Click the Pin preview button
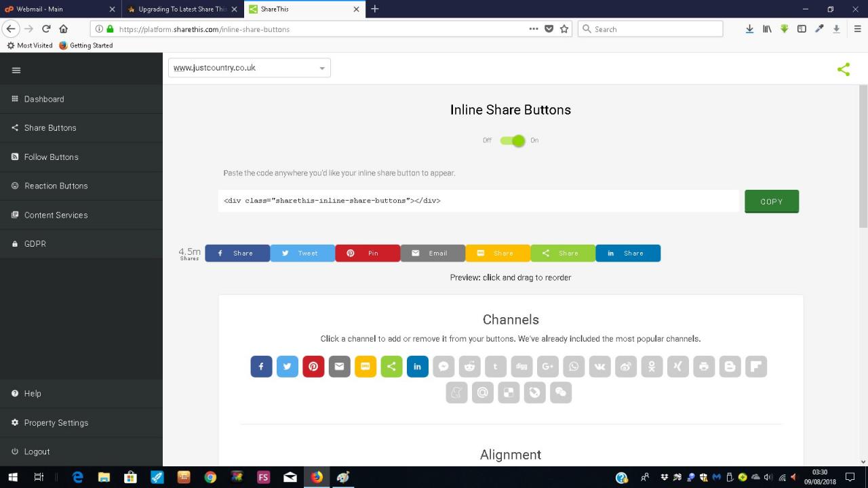 [368, 253]
